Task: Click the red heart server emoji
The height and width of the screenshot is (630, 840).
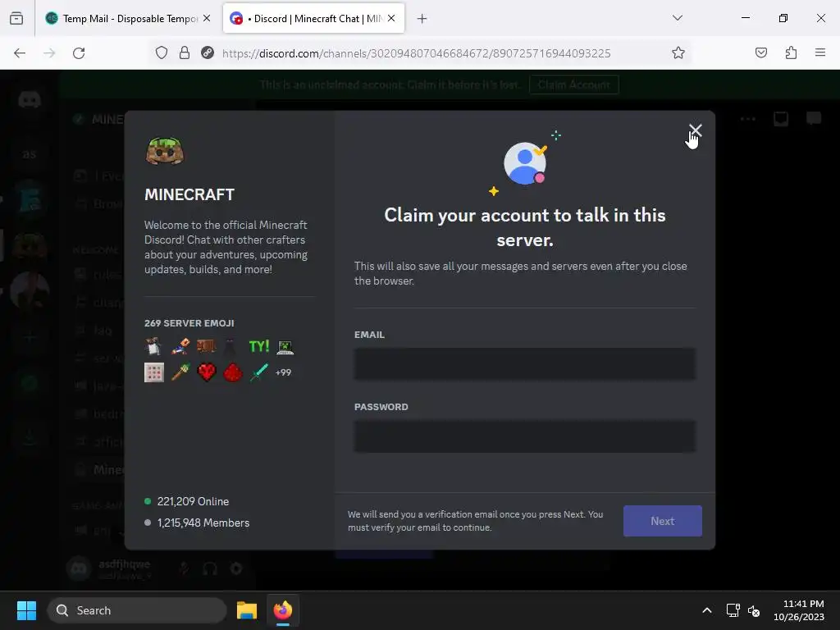Action: [x=206, y=372]
